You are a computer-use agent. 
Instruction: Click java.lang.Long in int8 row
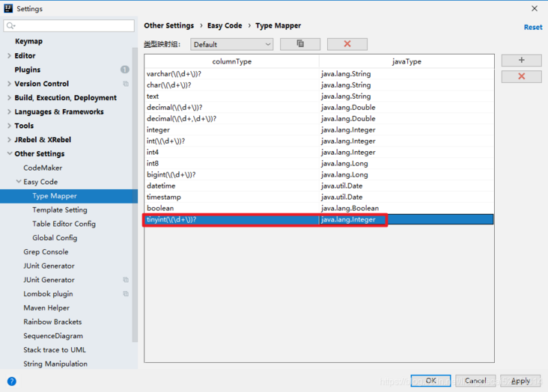tap(407, 163)
